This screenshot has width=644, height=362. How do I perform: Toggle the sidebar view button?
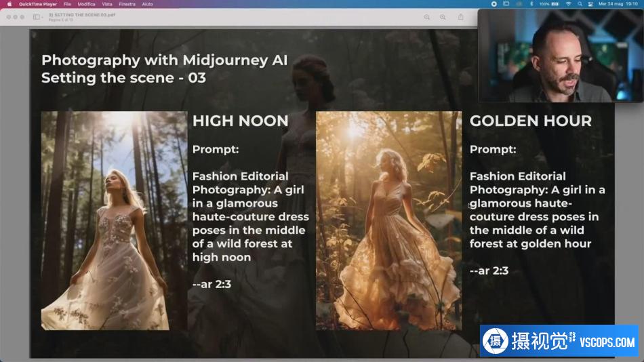pos(36,17)
